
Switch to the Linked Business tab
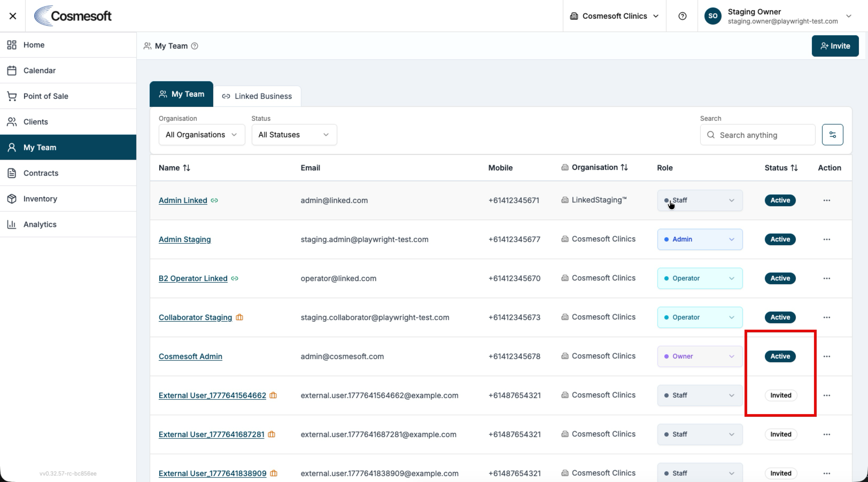coord(257,96)
